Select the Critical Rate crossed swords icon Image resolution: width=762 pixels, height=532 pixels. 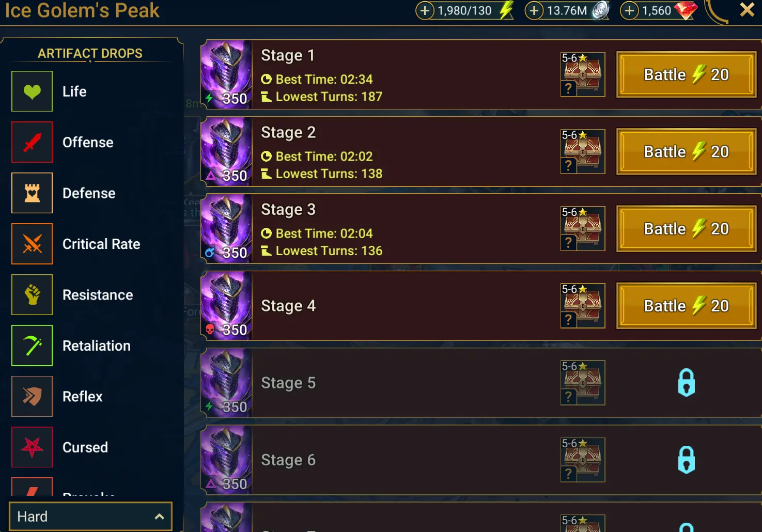click(x=32, y=244)
